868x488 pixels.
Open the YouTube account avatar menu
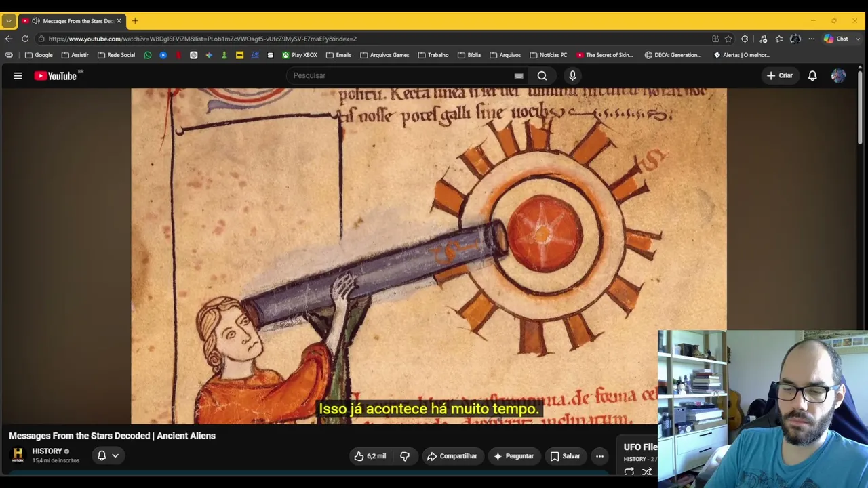tap(838, 76)
